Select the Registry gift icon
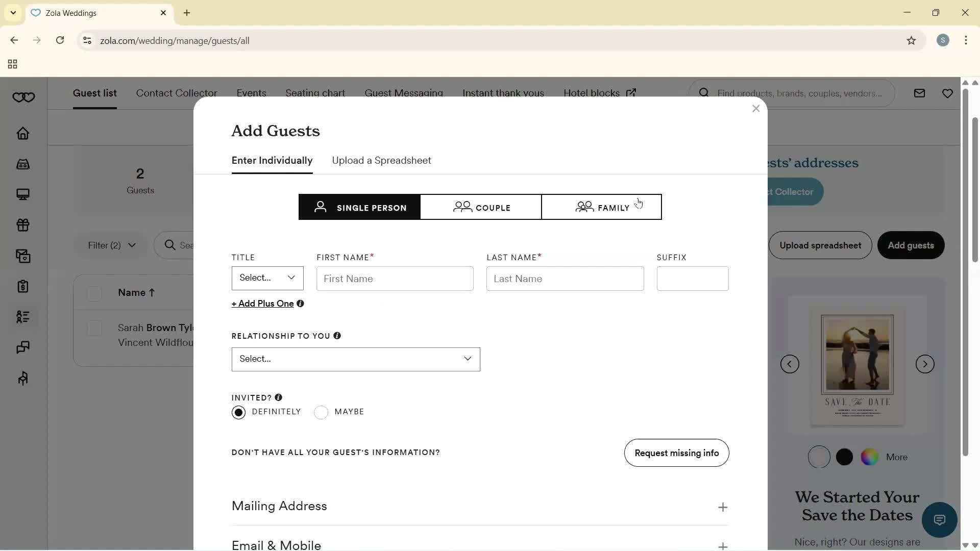 tap(23, 225)
